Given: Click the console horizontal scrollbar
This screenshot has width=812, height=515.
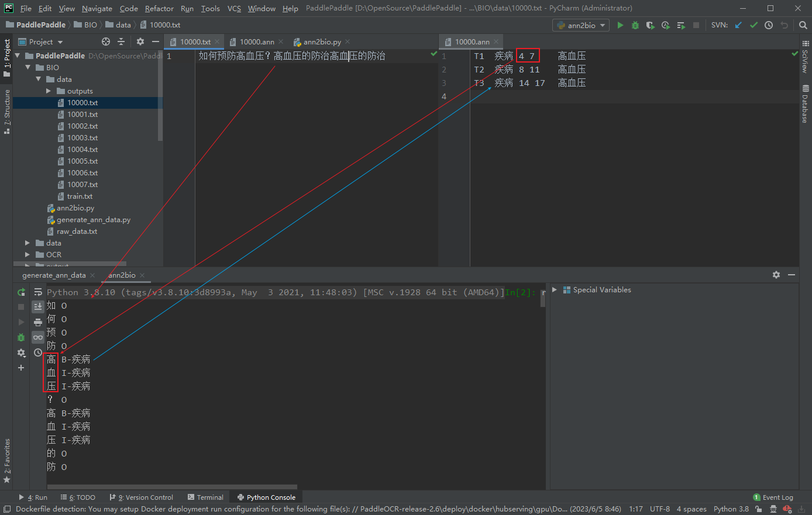Looking at the screenshot, I should (172, 486).
